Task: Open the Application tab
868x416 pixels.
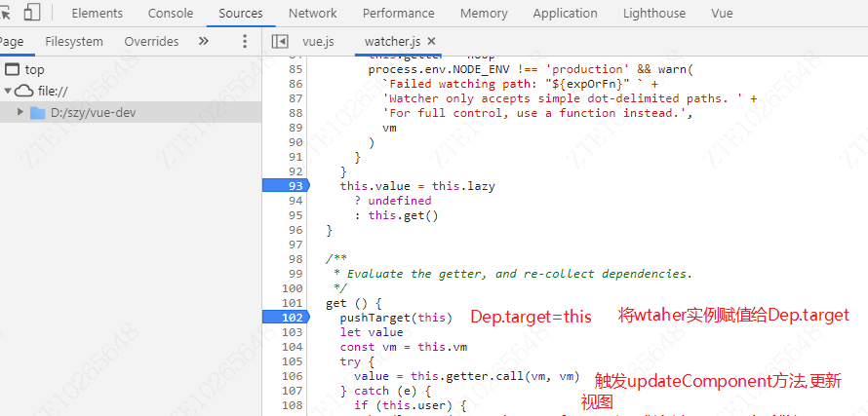Action: point(566,14)
